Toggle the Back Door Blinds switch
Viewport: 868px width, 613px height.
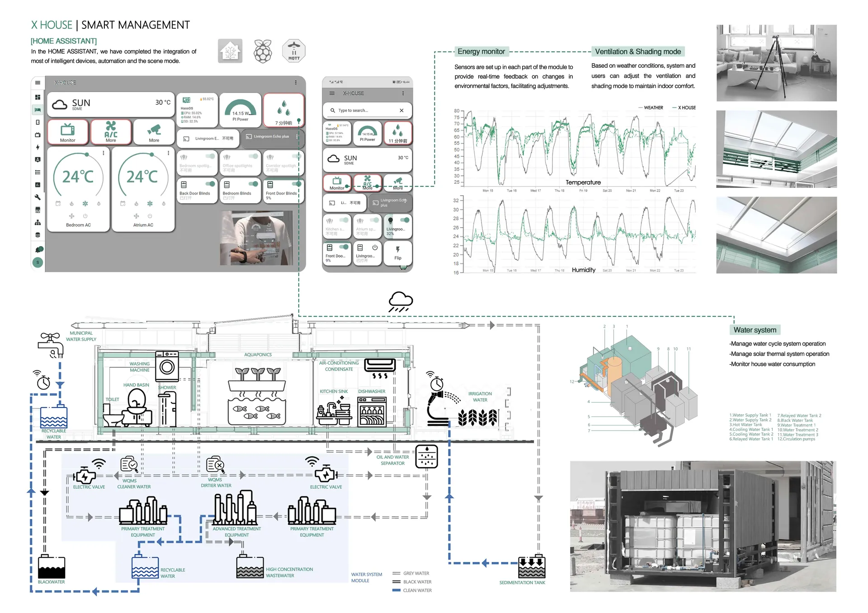210,184
